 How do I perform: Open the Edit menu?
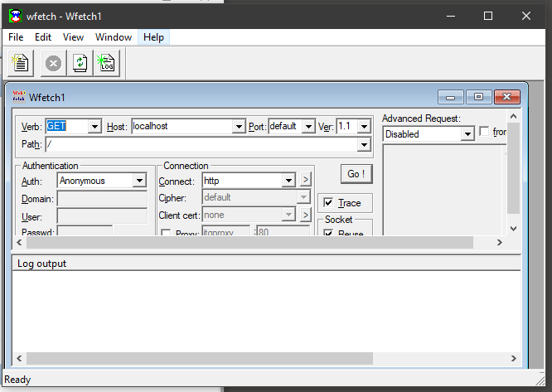tap(43, 37)
